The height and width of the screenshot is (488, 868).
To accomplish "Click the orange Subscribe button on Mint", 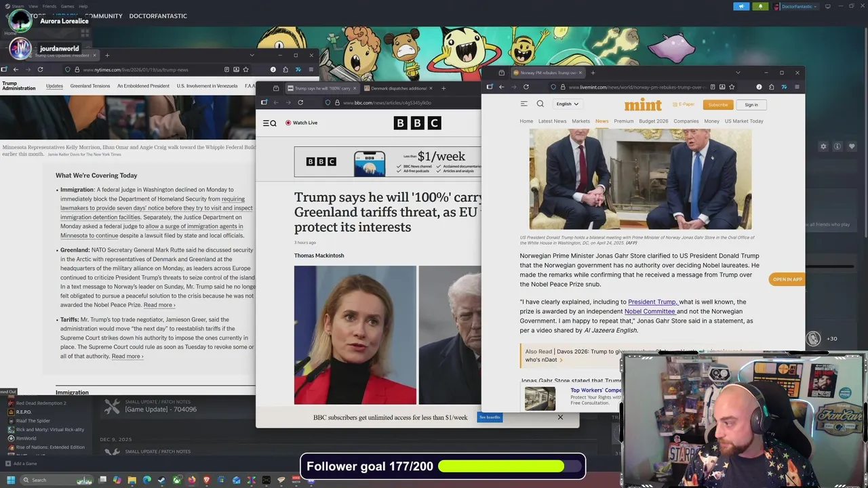I will point(718,104).
